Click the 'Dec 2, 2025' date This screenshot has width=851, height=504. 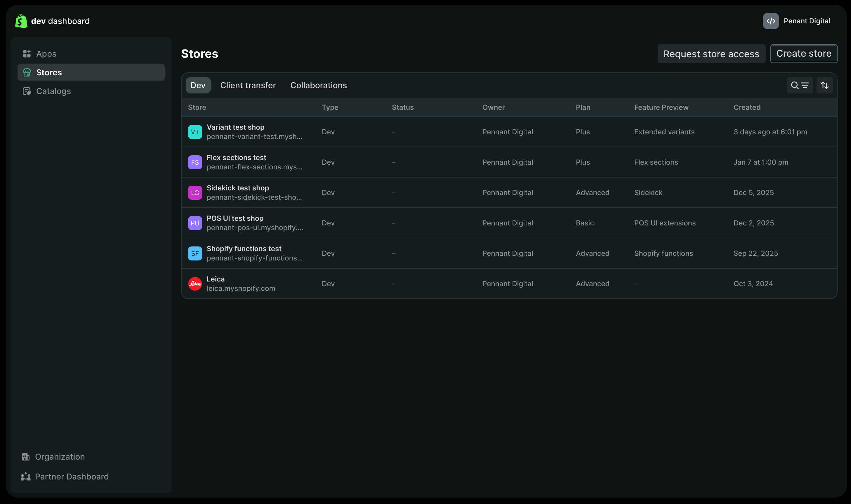pyautogui.click(x=753, y=223)
